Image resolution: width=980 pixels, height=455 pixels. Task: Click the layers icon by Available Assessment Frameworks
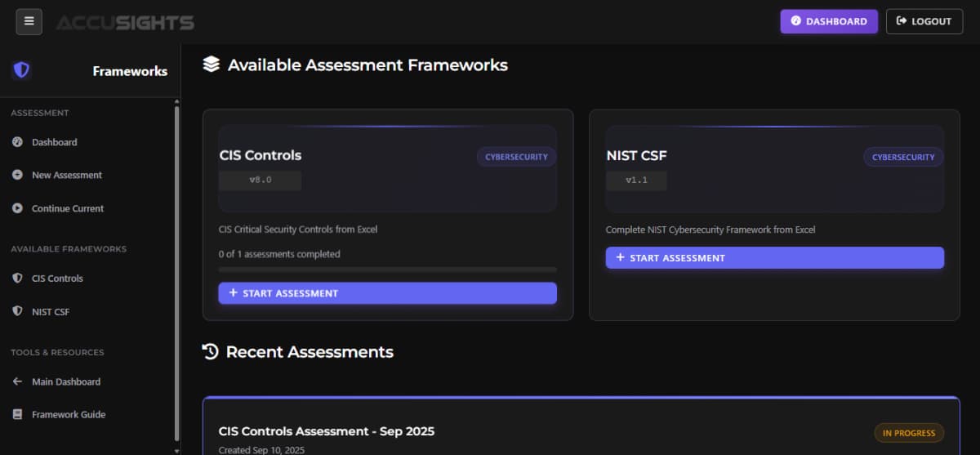coord(211,65)
